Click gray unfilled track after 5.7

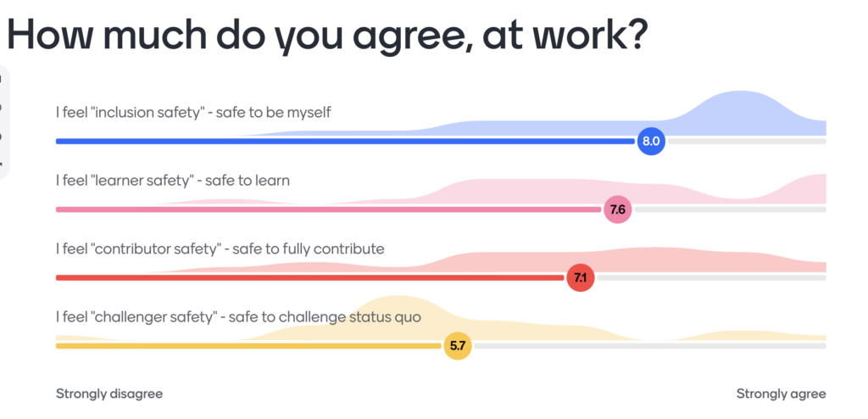(650, 346)
